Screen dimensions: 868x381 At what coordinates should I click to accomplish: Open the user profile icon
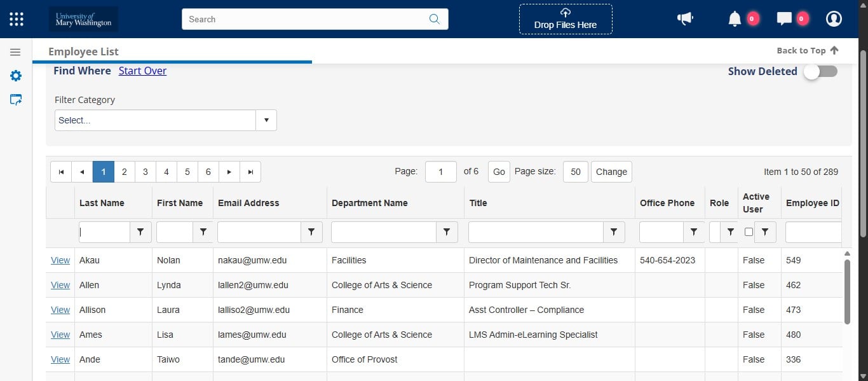[834, 18]
